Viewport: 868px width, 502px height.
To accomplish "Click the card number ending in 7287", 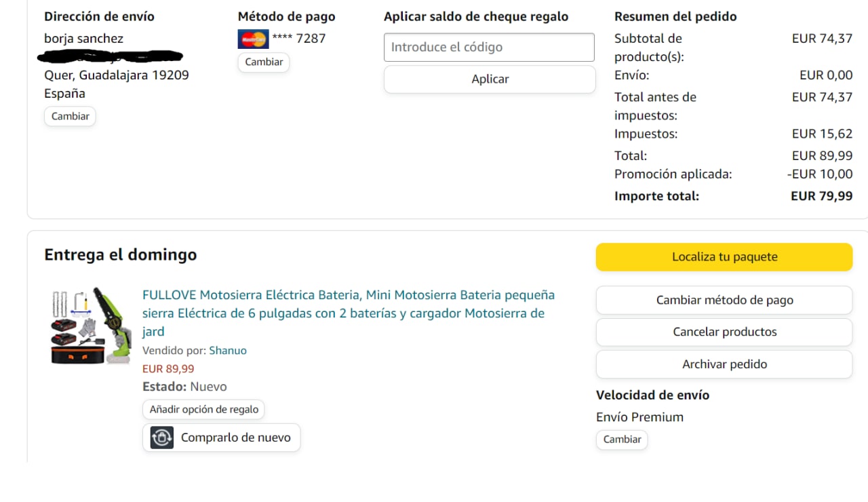I will (x=299, y=39).
